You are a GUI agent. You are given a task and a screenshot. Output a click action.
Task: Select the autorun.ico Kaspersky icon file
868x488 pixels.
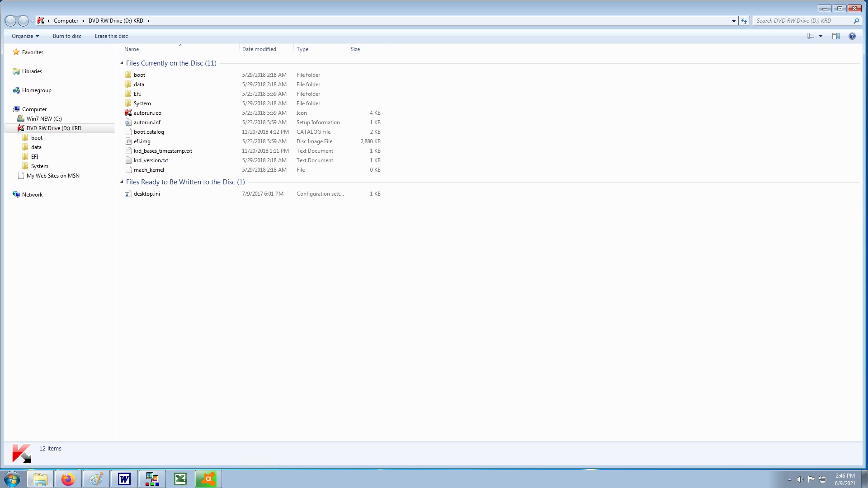[147, 113]
